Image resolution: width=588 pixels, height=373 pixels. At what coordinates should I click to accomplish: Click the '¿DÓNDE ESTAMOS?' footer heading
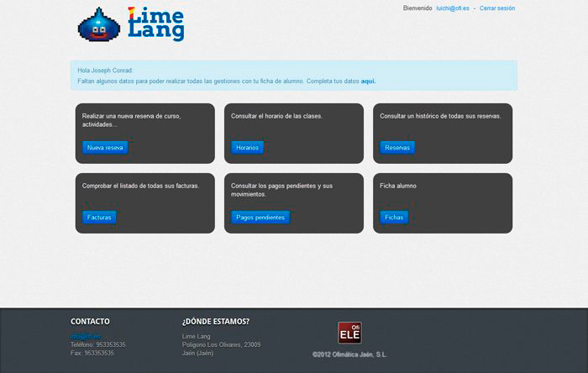tap(215, 321)
